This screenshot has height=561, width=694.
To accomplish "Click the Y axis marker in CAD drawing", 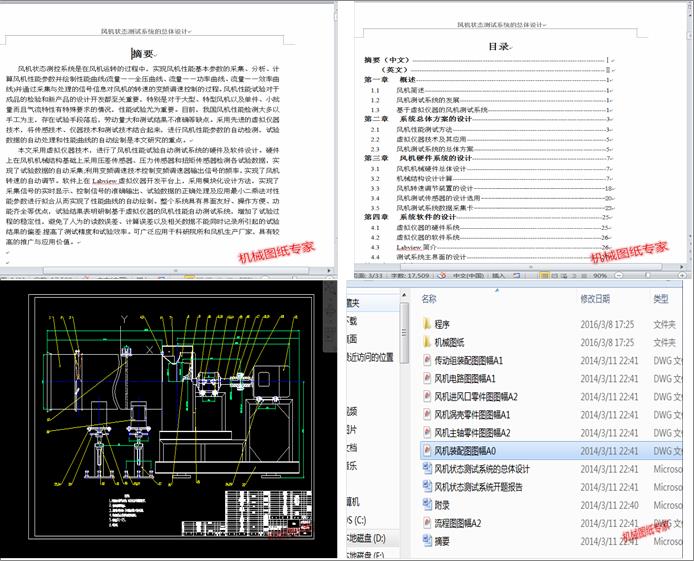I will click(124, 319).
